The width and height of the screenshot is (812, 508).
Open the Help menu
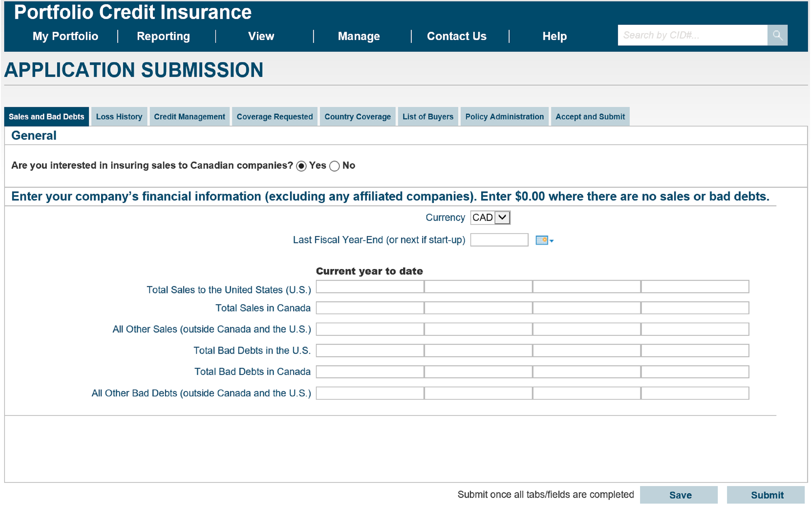[554, 36]
